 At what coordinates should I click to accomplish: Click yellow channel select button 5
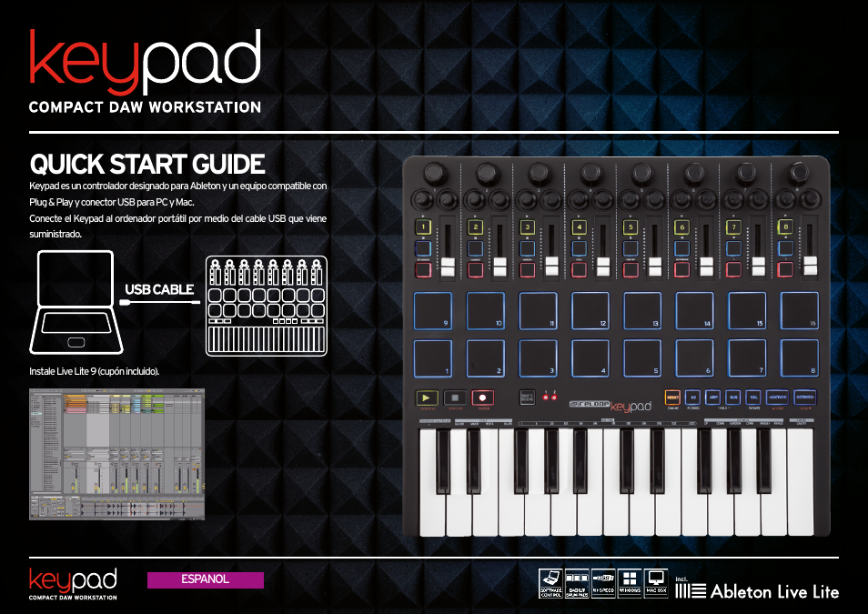[x=631, y=227]
